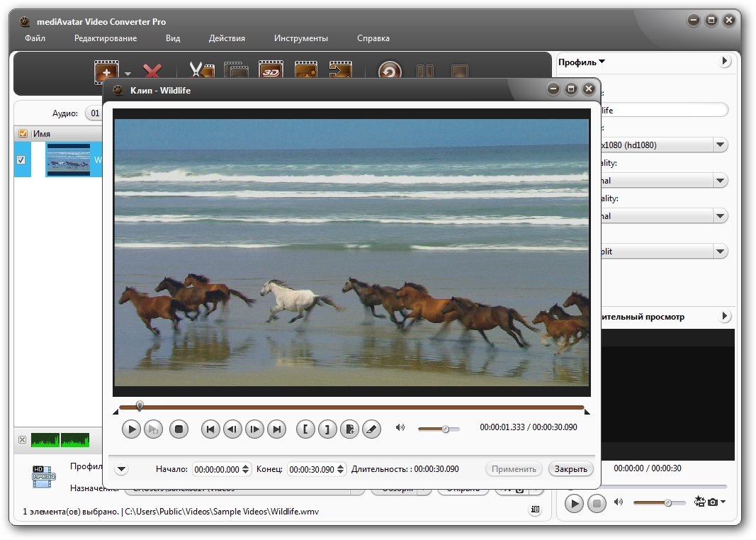
Task: Click the Закрыть button
Action: click(x=570, y=469)
